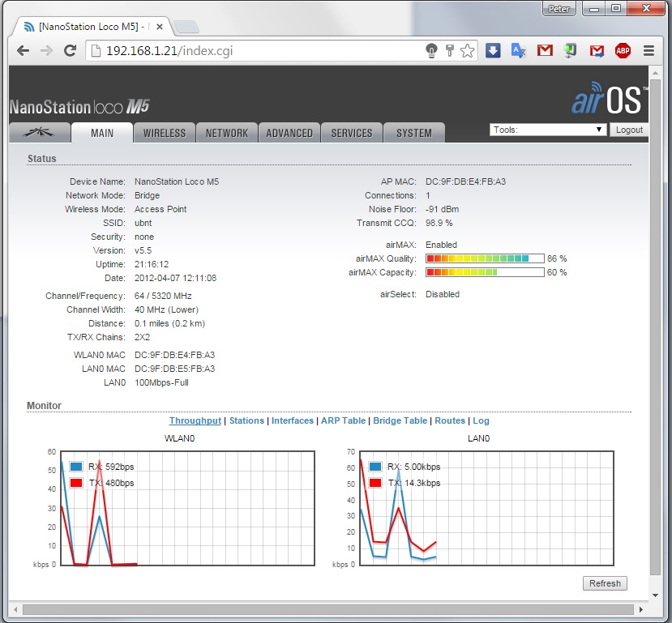Open the Google Translate extension
The image size is (672, 623).
518,50
